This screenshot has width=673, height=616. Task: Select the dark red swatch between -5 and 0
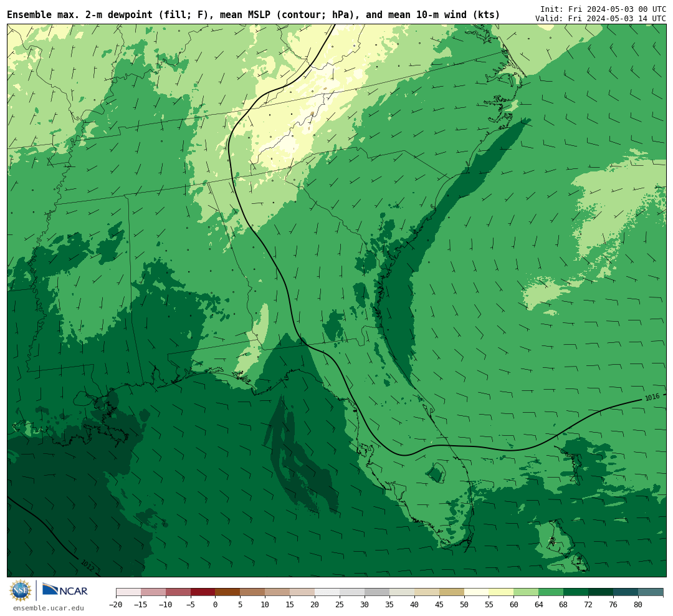point(203,592)
